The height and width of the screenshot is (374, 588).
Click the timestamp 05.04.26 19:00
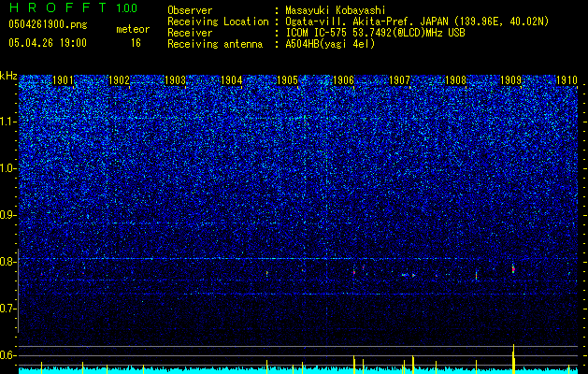[48, 43]
